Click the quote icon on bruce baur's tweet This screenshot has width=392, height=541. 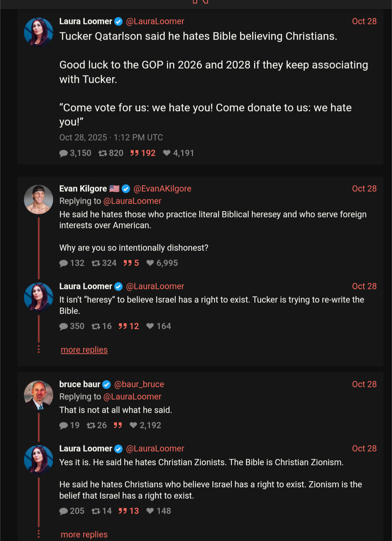[x=118, y=426]
